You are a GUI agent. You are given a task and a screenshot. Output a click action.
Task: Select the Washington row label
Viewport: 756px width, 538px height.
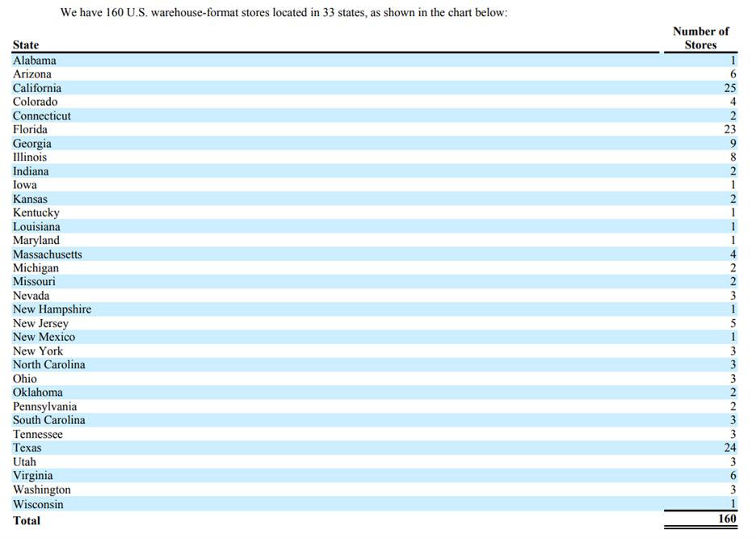41,490
